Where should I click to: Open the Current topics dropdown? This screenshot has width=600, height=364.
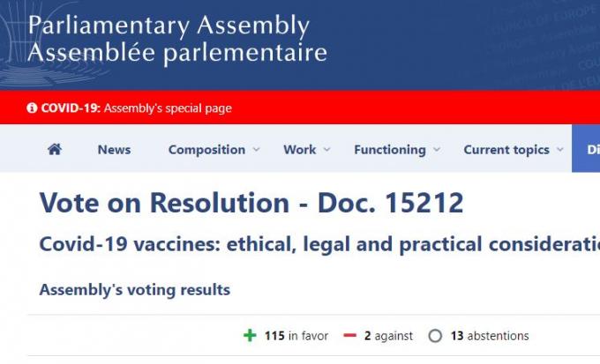click(x=514, y=150)
